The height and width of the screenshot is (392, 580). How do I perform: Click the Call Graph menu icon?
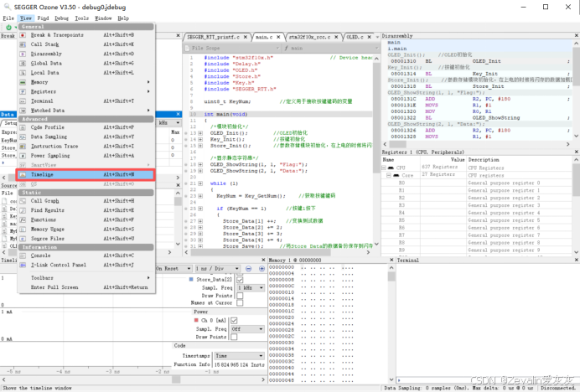(23, 201)
